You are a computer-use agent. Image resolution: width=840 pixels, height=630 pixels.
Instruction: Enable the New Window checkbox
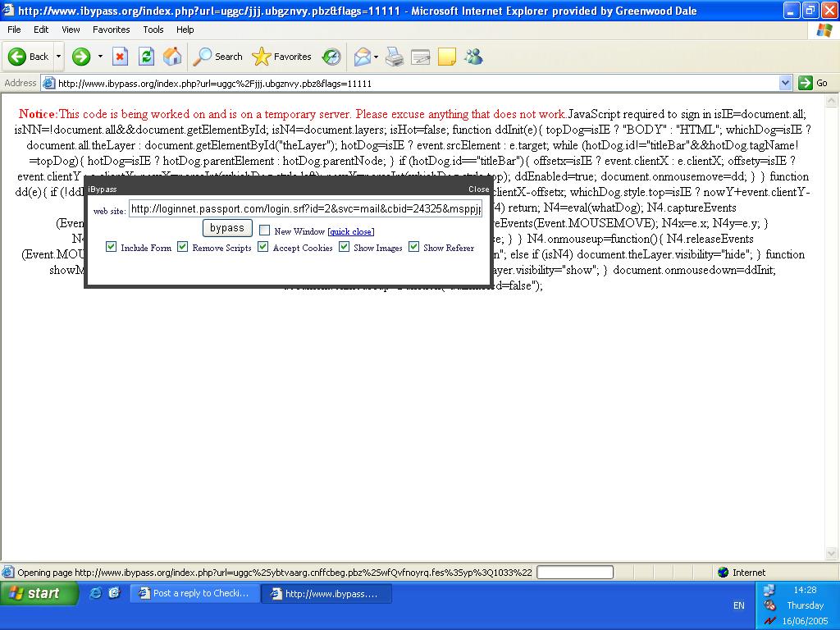pyautogui.click(x=264, y=231)
